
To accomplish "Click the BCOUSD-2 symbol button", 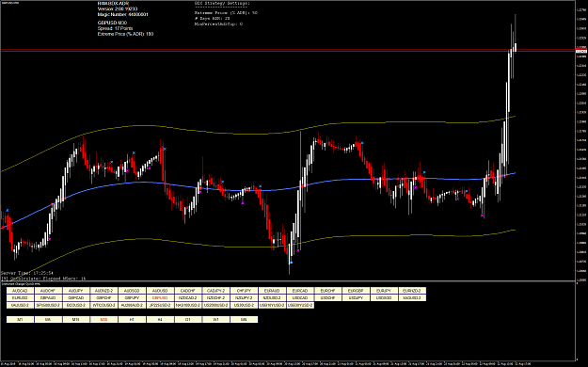I will pos(76,306).
